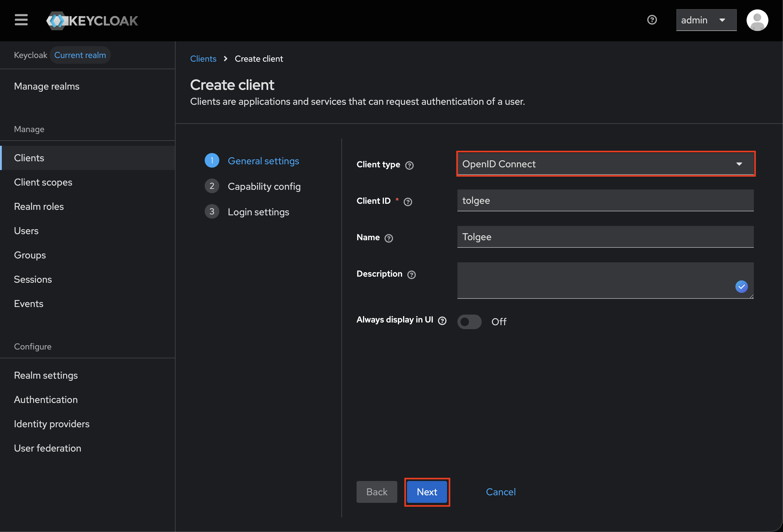The height and width of the screenshot is (532, 783).
Task: Click the Cancel link
Action: (500, 492)
